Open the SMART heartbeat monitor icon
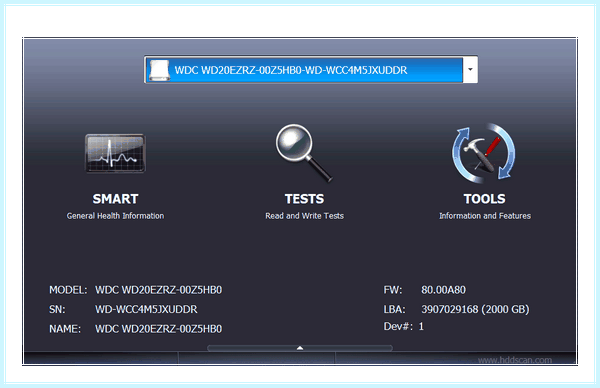The width and height of the screenshot is (600, 388). click(115, 153)
